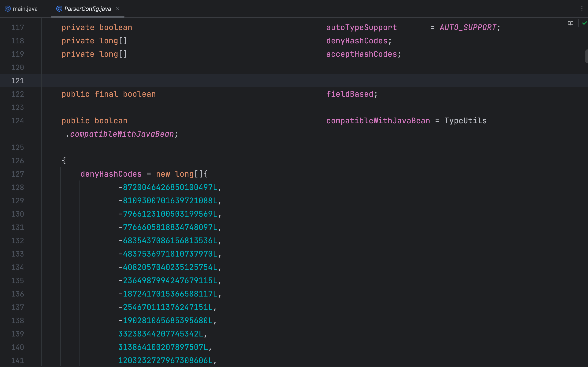Click line number 127 in gutter
This screenshot has width=588, height=367.
click(x=17, y=174)
